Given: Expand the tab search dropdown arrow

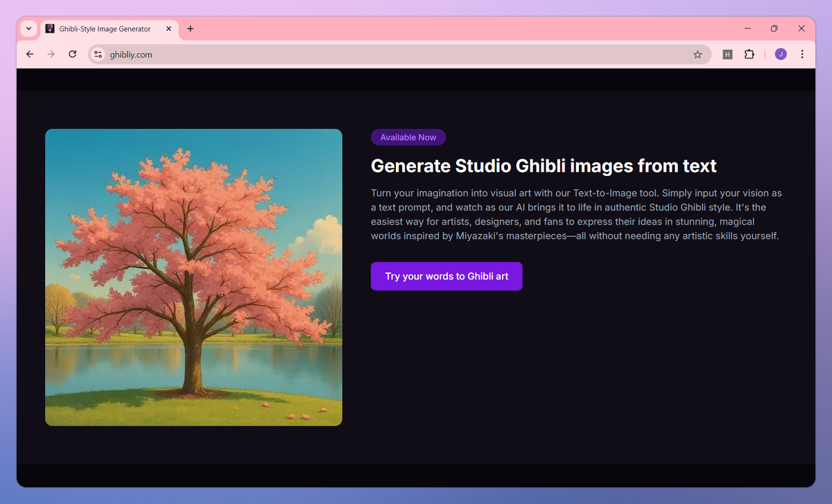Looking at the screenshot, I should [28, 28].
